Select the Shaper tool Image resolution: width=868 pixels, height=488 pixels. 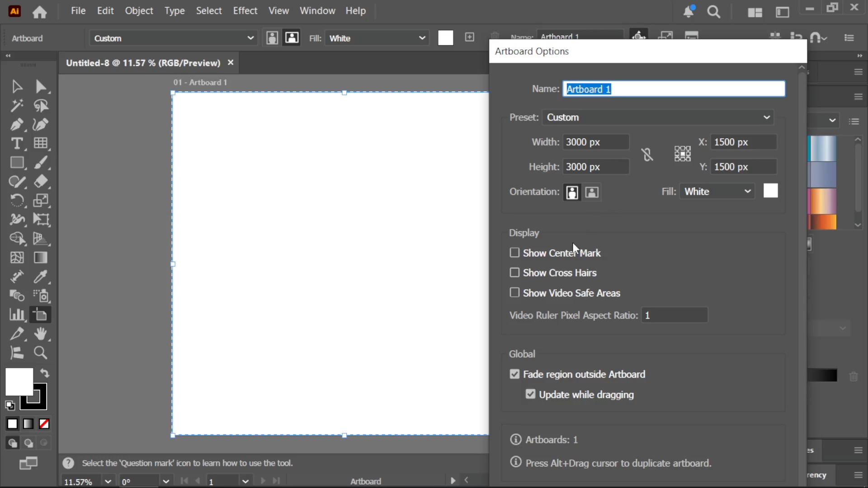(17, 182)
